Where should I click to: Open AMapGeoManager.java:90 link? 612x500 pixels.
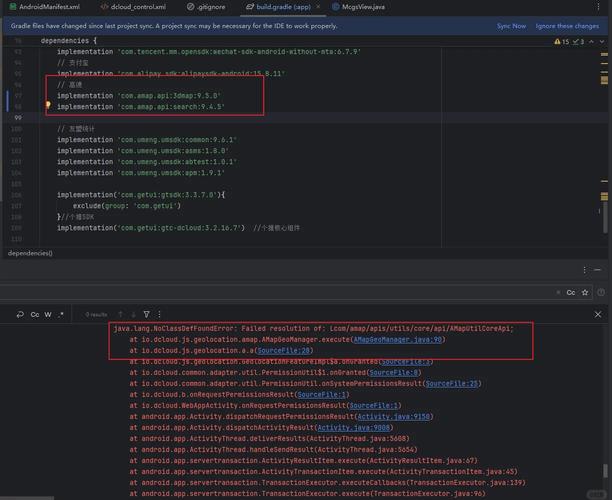click(x=397, y=340)
